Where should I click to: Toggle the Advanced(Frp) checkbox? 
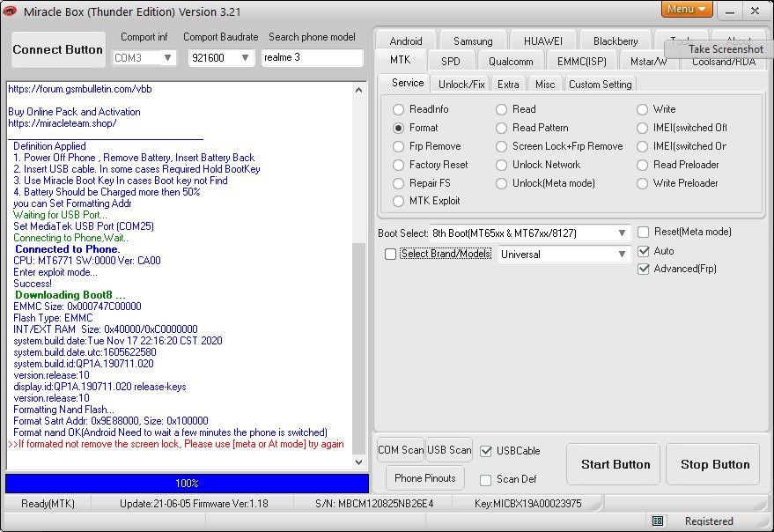pyautogui.click(x=643, y=269)
